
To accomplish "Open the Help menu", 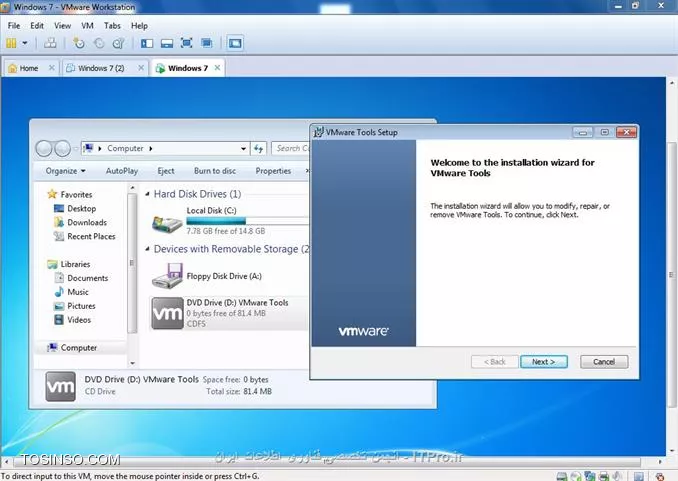I will (139, 26).
